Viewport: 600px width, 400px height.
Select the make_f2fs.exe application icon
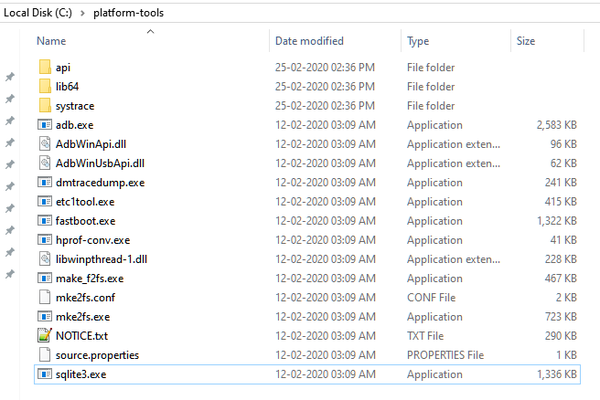point(45,278)
